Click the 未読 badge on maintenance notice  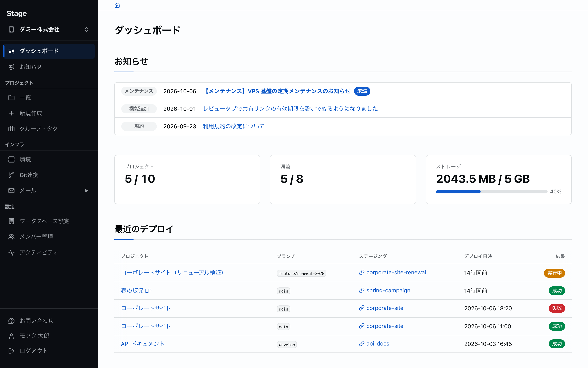click(x=362, y=91)
